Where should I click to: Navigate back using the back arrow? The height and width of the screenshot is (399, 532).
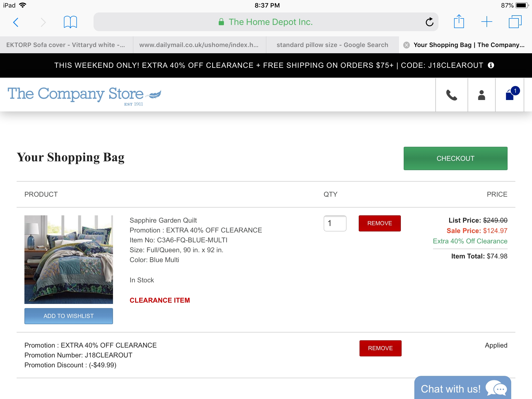16,22
